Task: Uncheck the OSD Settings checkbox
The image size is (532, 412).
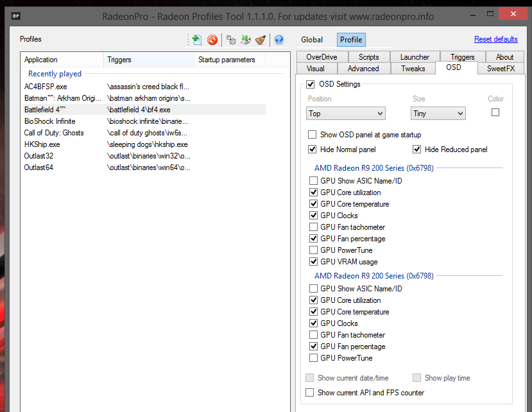Action: [x=311, y=84]
